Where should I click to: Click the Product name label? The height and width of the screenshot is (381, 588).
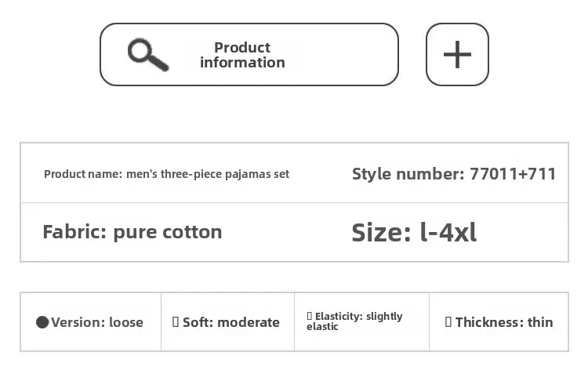tap(83, 174)
